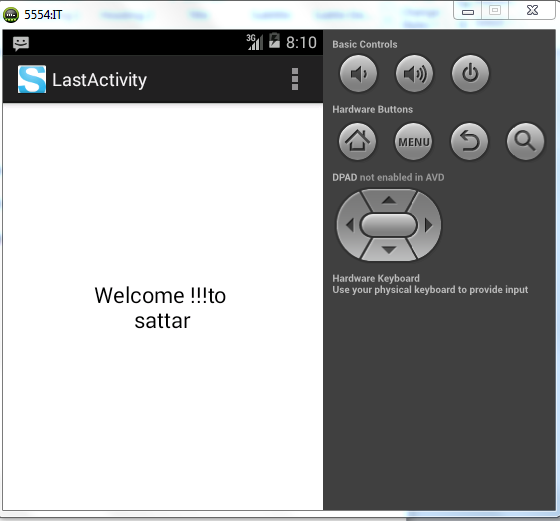The image size is (560, 521).
Task: Tap the 8:10 clock in status bar
Action: point(301,42)
